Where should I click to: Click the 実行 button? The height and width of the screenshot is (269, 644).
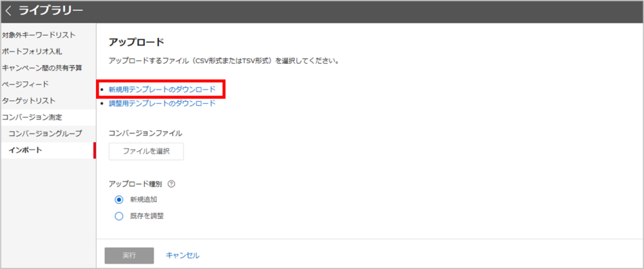(x=129, y=255)
